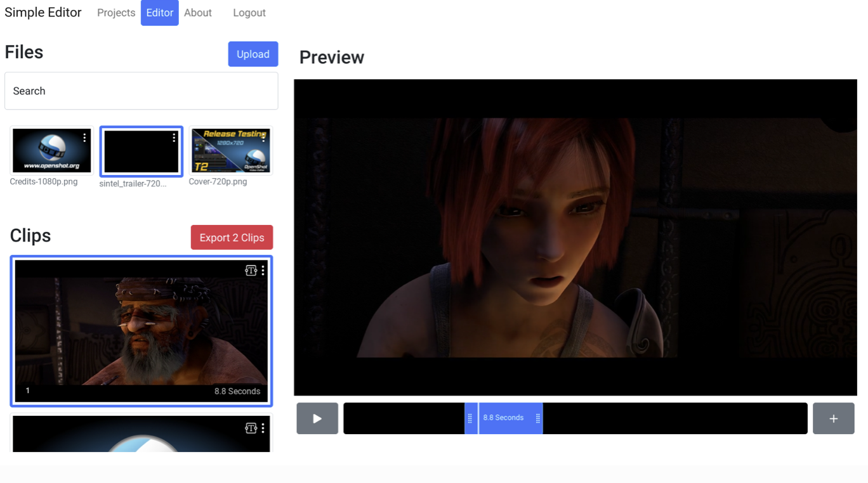
Task: Click the 8.8 Seconds range in the timeline
Action: (504, 418)
